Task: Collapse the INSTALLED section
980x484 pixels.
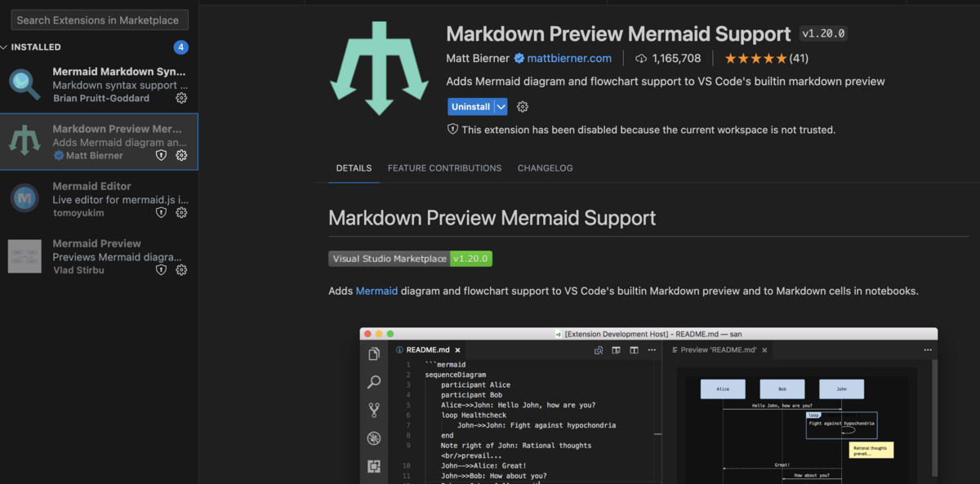Action: [x=36, y=47]
